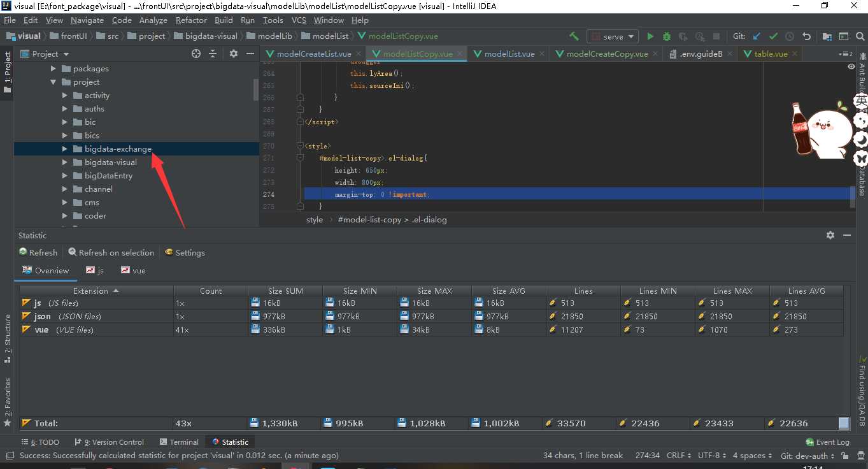Image resolution: width=868 pixels, height=469 pixels.
Task: Change UTF-8 encoding in status bar
Action: (x=711, y=456)
